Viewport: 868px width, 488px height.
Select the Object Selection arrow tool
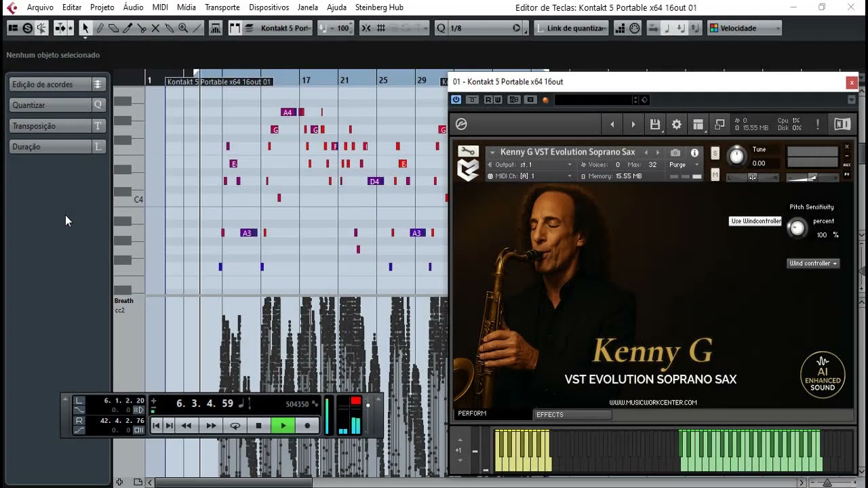(x=85, y=28)
